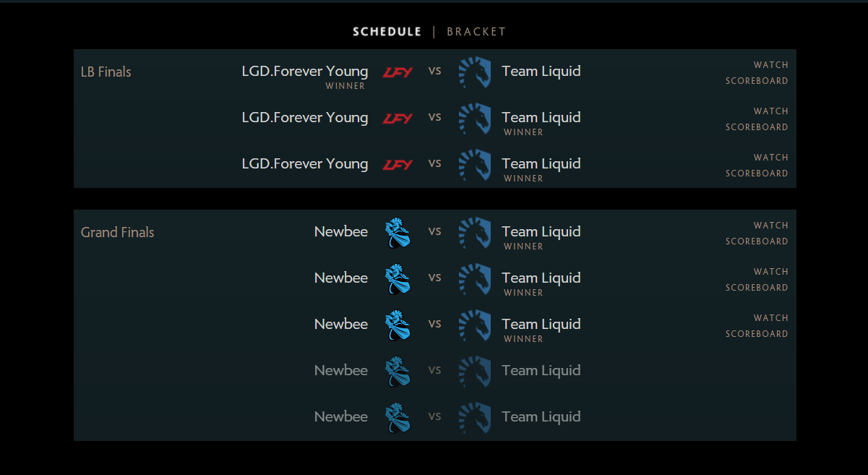
Task: Click Team Liquid logo in third LB Finals game
Action: coord(475,165)
